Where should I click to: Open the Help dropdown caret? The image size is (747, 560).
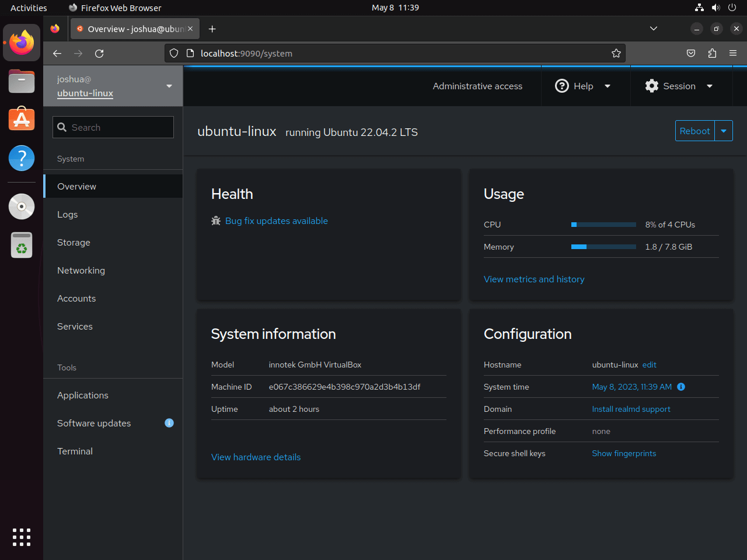[608, 86]
